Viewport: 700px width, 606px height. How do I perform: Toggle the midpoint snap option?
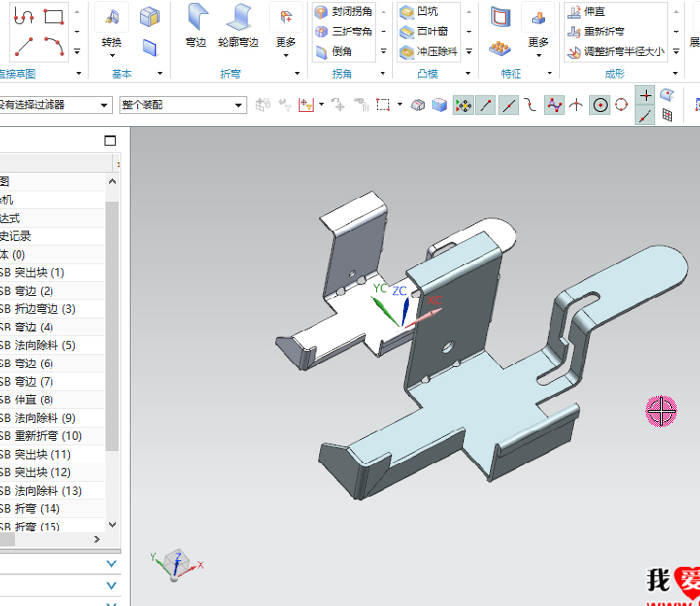(x=509, y=106)
